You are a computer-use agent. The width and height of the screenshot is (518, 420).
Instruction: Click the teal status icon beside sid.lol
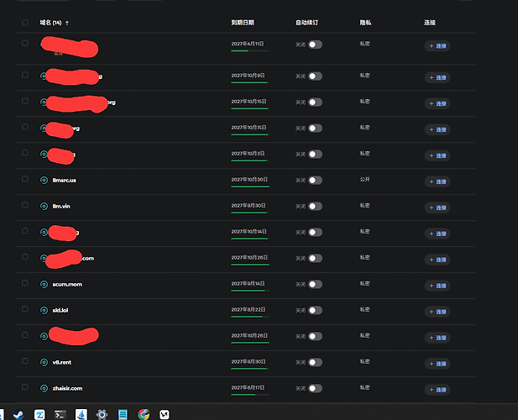click(x=44, y=310)
